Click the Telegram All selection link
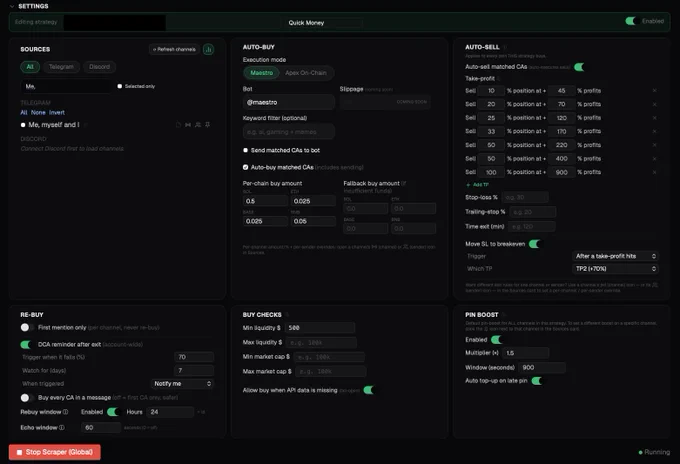Image resolution: width=680 pixels, height=464 pixels. click(24, 112)
